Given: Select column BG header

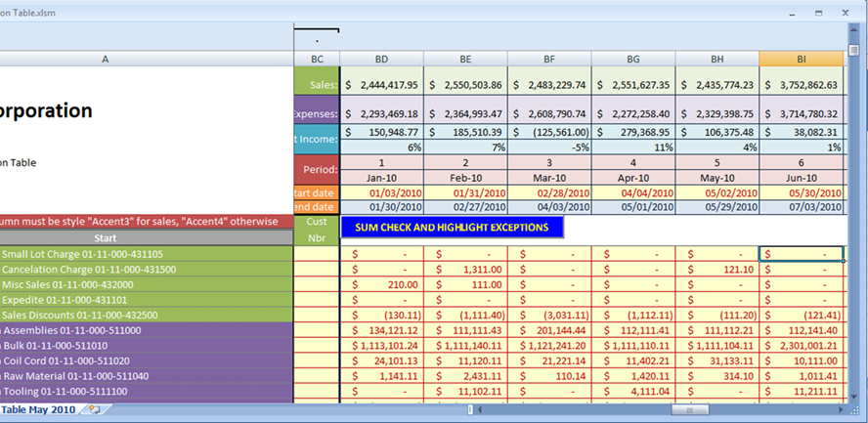Looking at the screenshot, I should (633, 59).
